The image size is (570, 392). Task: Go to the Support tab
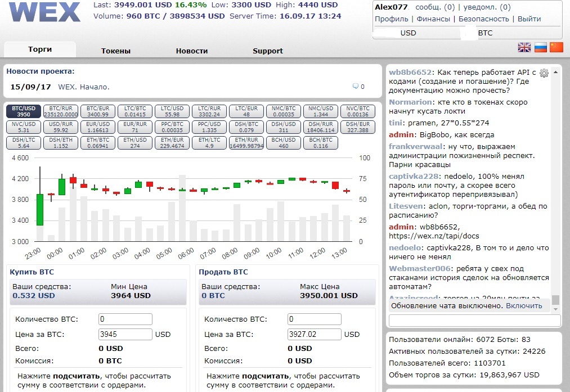coord(268,51)
